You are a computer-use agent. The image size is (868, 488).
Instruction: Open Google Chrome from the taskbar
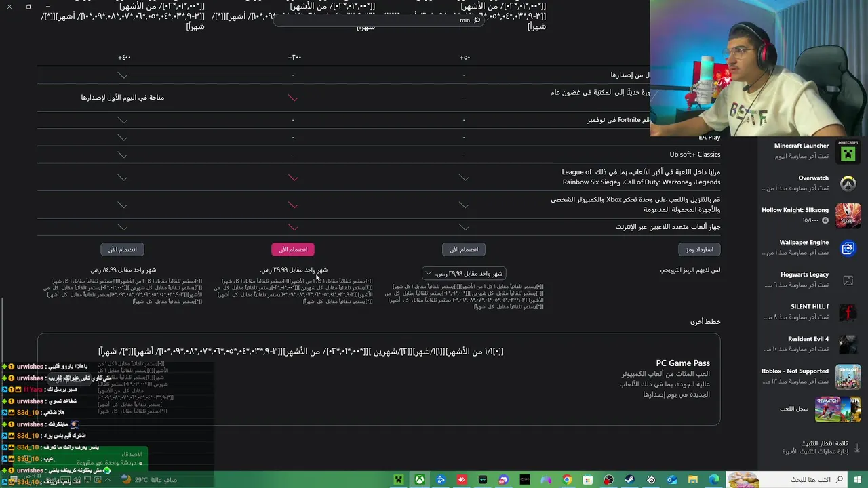pyautogui.click(x=567, y=480)
